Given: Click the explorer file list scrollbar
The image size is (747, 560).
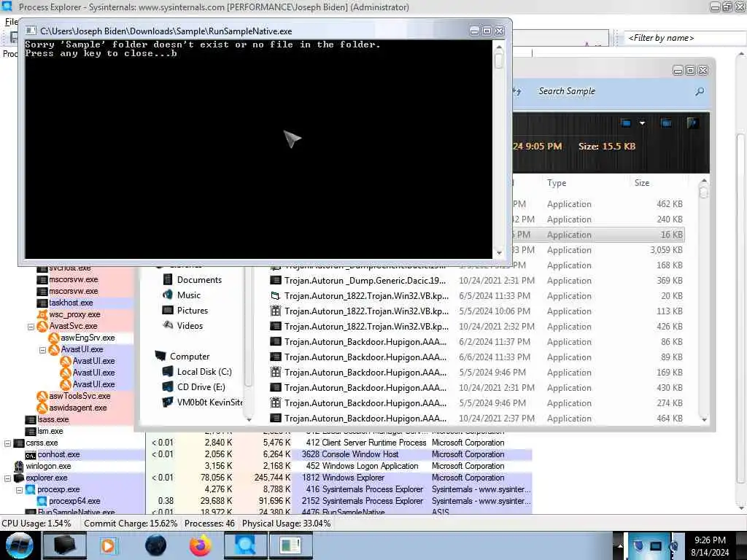Looking at the screenshot, I should 704,300.
